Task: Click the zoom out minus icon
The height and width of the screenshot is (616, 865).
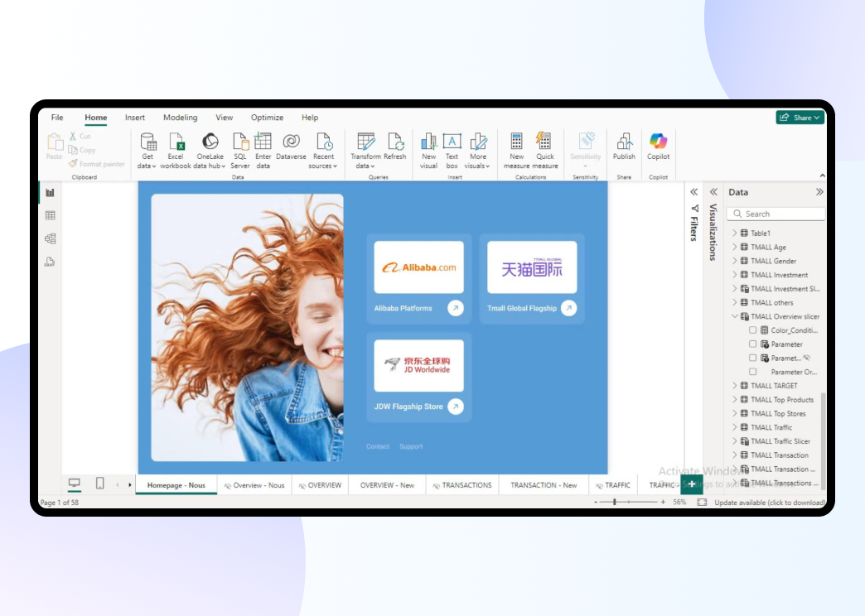Action: click(x=596, y=503)
